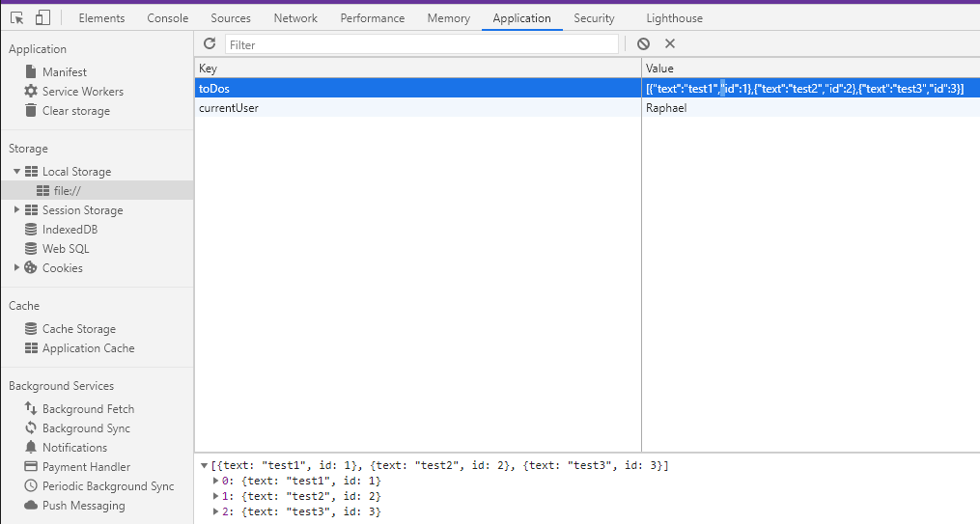Select the Manifest label in sidebar
Viewport: 980px width, 524px height.
point(65,71)
